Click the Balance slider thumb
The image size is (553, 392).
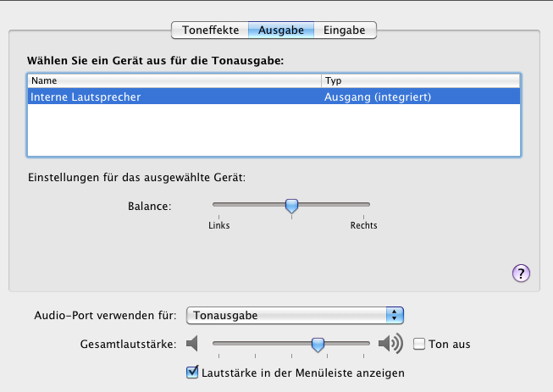(291, 205)
